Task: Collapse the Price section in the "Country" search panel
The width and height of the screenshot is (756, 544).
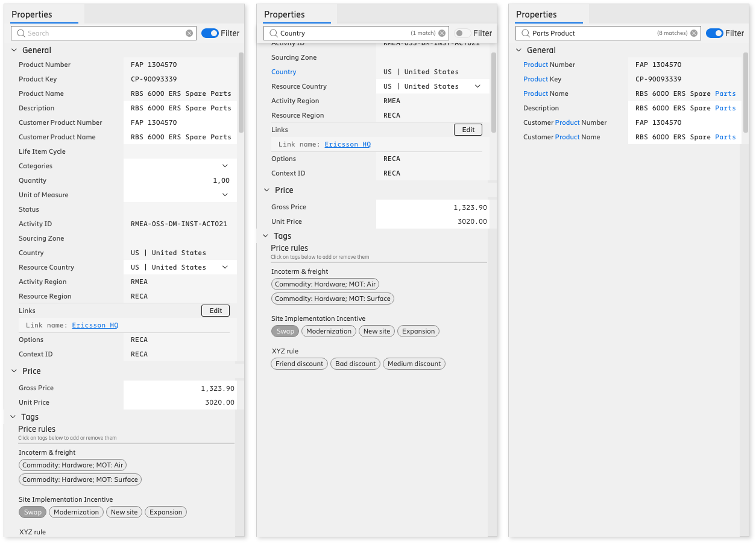Action: pyautogui.click(x=267, y=190)
